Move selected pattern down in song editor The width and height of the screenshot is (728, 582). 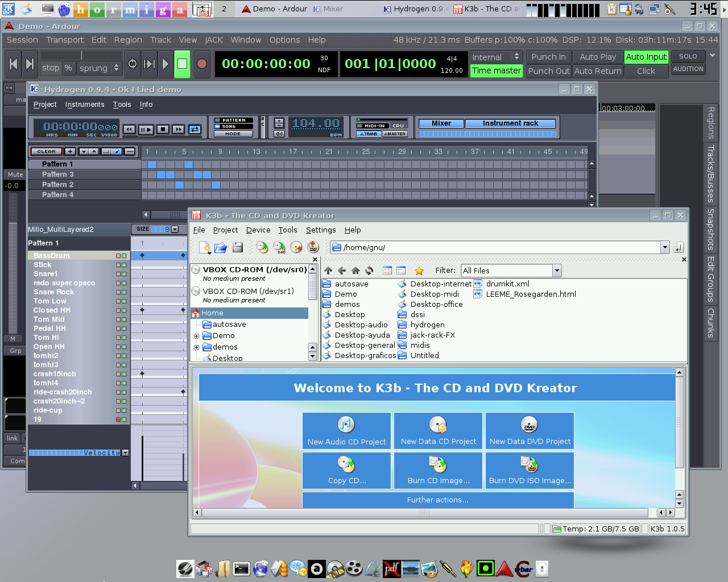pos(84,151)
